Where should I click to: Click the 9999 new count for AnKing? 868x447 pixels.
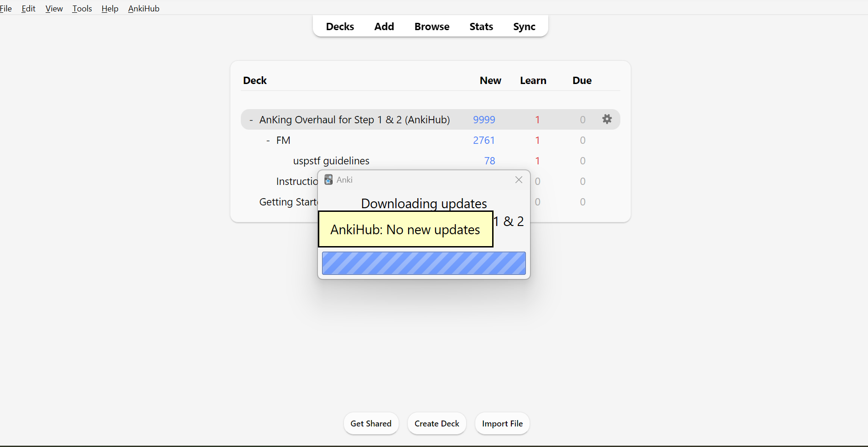pos(484,120)
